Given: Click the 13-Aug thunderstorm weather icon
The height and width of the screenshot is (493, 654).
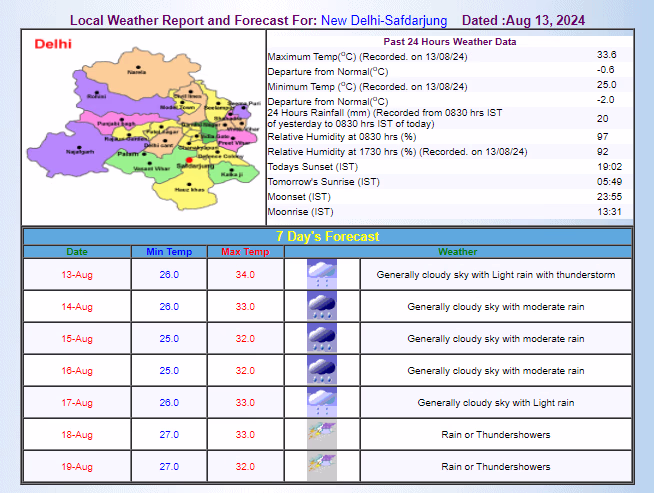Looking at the screenshot, I should click(321, 274).
